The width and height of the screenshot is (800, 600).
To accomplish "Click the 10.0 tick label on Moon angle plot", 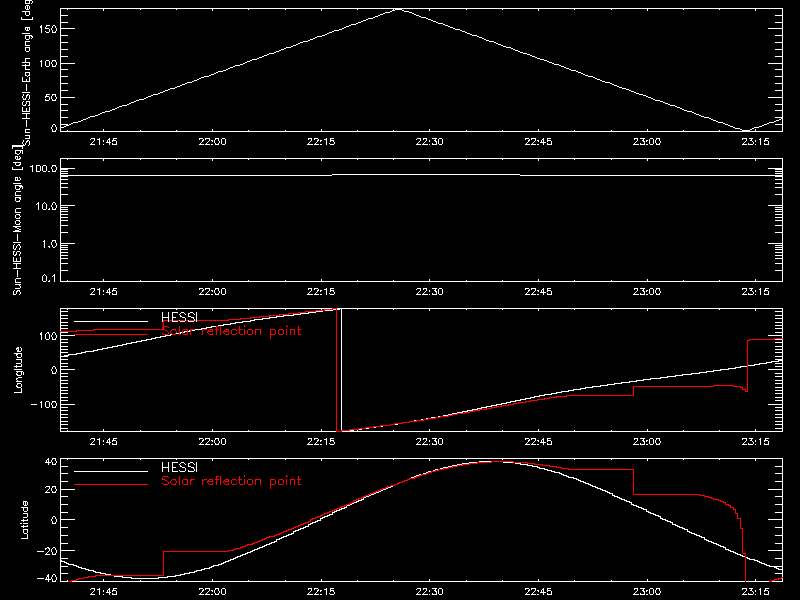I will pos(46,206).
